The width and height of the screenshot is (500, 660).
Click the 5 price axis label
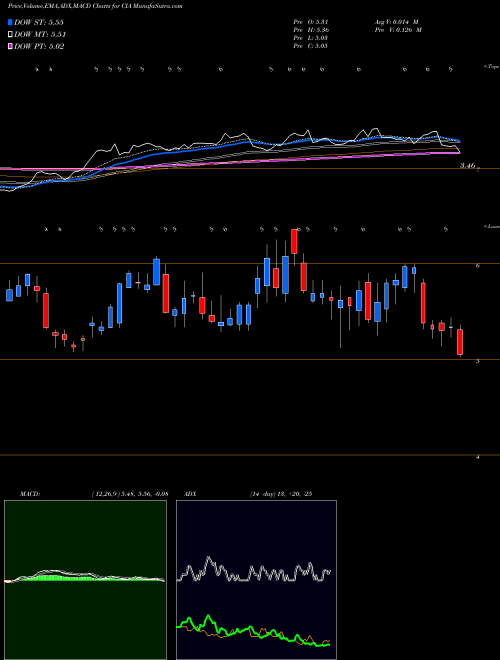(478, 361)
